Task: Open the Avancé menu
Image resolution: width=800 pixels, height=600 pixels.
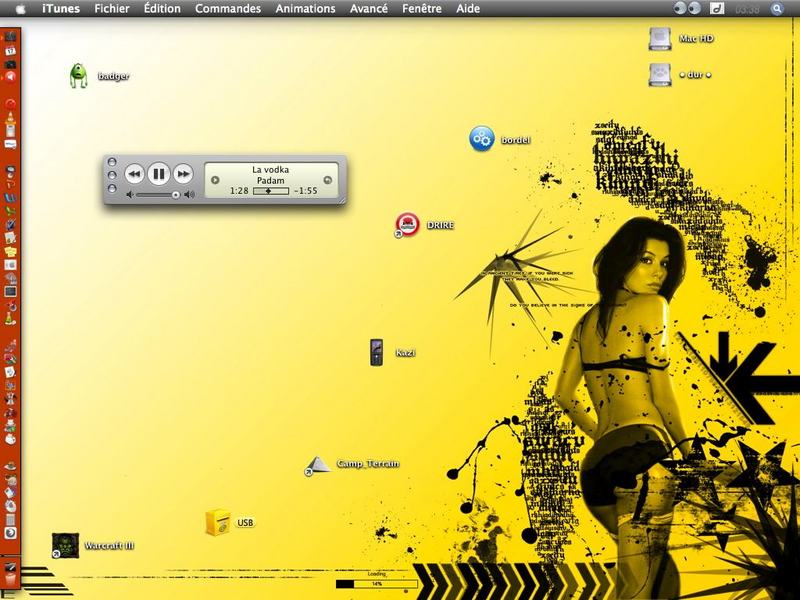Action: coord(369,9)
